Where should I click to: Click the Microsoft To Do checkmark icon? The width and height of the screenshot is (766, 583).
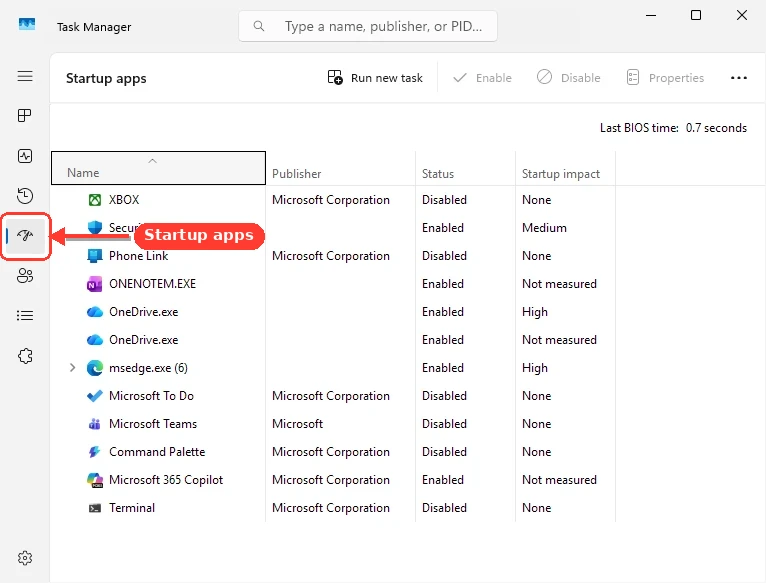(x=95, y=396)
